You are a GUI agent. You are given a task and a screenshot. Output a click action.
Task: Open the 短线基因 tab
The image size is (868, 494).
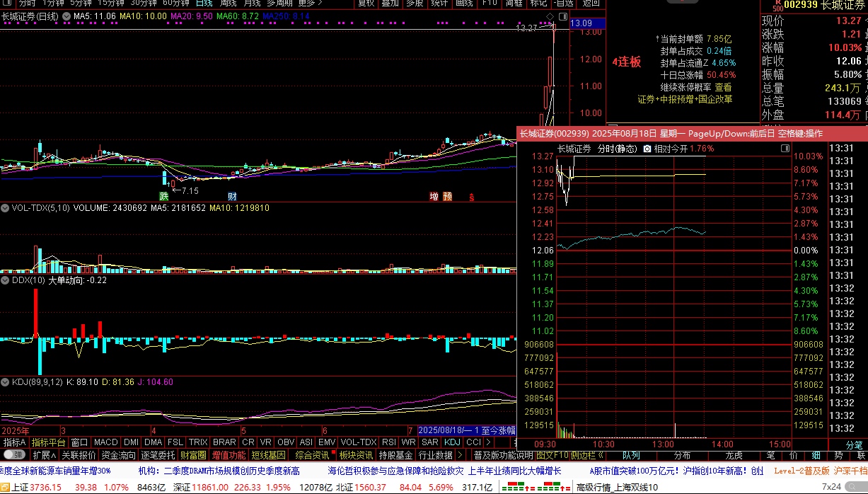269,455
